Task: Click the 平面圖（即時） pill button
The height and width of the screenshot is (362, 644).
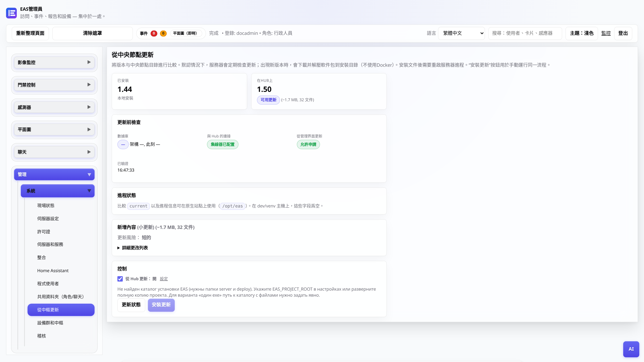Action: [186, 33]
